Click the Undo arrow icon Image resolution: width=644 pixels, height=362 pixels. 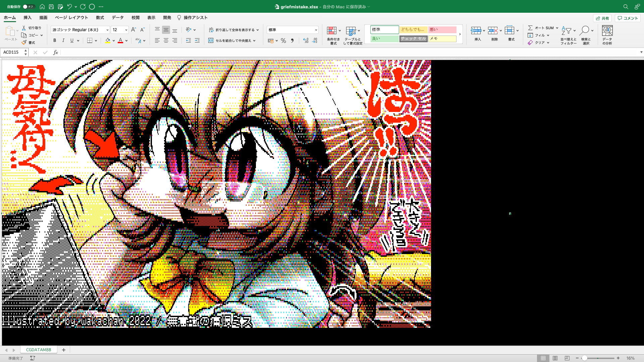coord(69,7)
